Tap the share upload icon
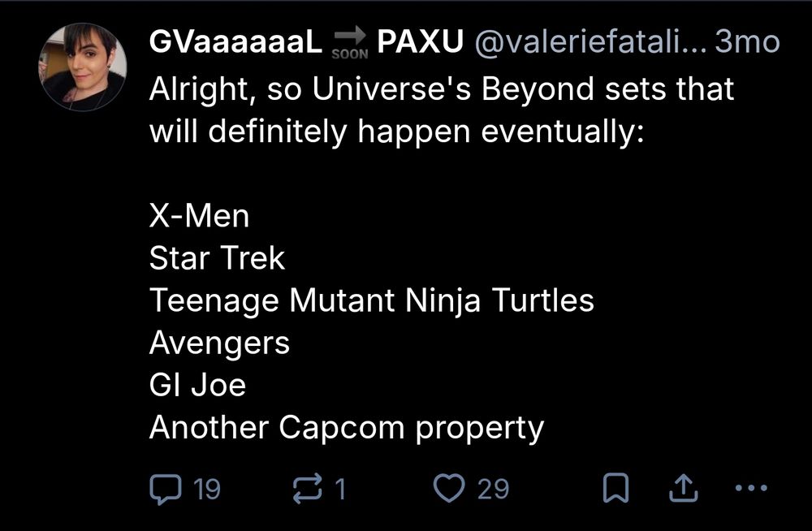Screen dimensions: 812x531 pyautogui.click(x=684, y=488)
